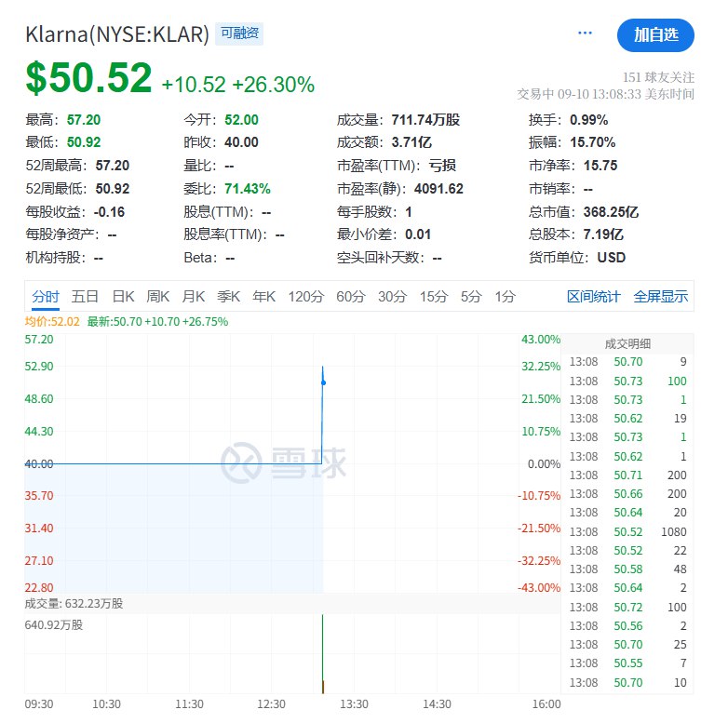Click the 昨收 40.00 value

(241, 142)
